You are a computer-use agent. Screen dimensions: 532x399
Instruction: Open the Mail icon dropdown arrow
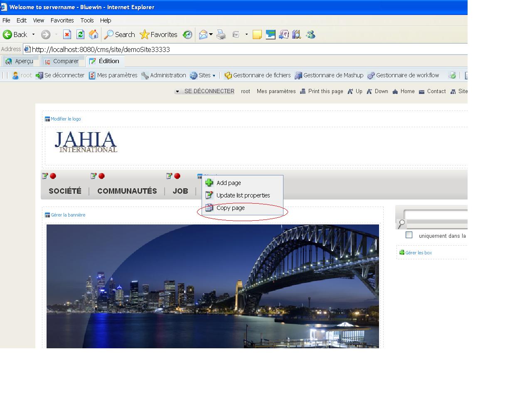coord(211,34)
